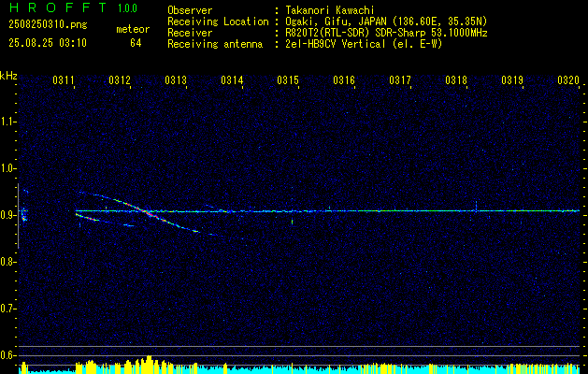Click the 1.1 frequency axis label

(7, 122)
